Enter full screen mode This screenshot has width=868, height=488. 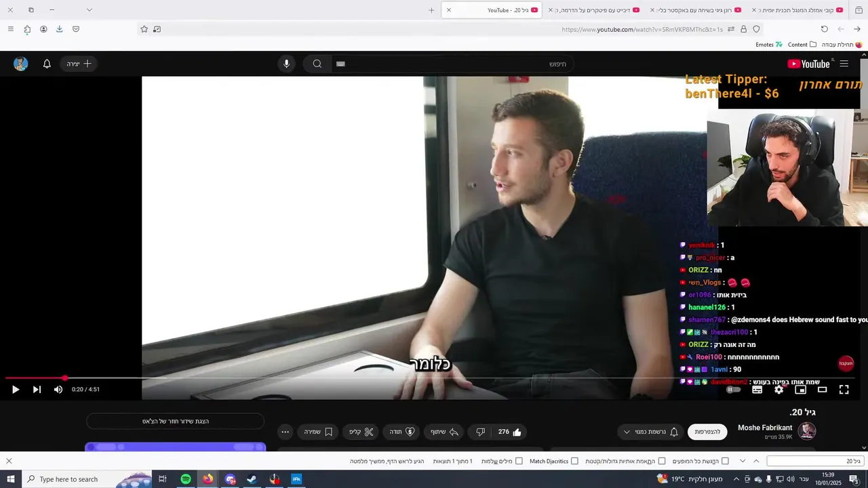point(844,390)
